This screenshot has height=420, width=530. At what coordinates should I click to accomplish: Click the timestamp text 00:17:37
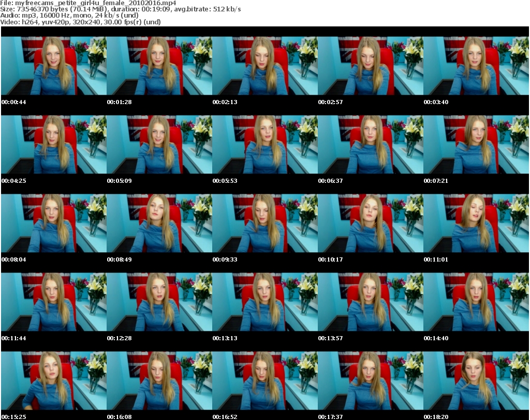point(331,417)
